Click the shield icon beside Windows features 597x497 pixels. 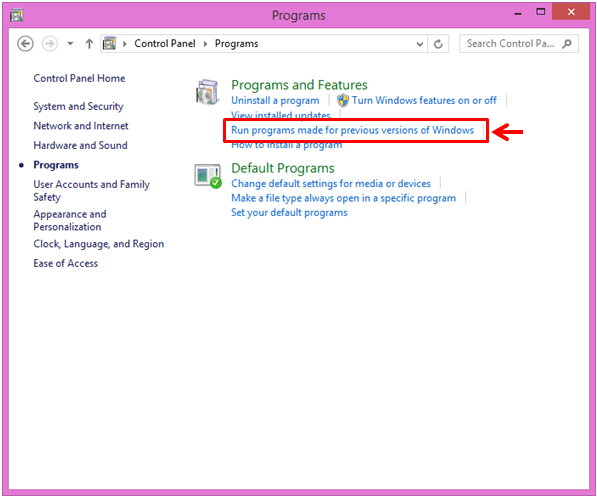click(343, 101)
